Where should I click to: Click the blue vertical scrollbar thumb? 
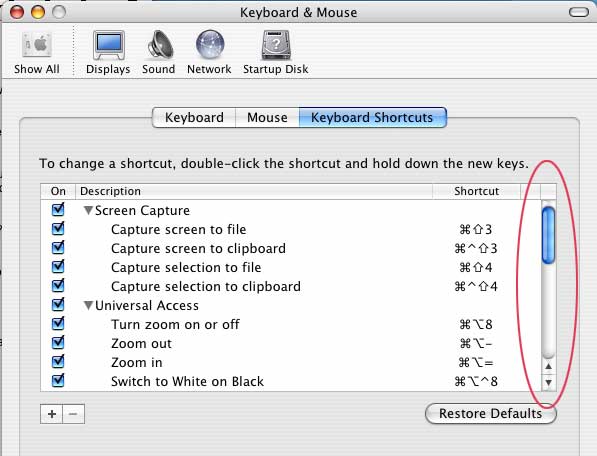tap(548, 235)
